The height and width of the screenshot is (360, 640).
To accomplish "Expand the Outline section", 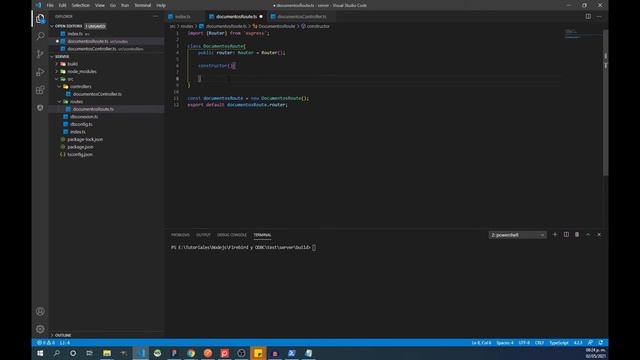I will (x=62, y=335).
